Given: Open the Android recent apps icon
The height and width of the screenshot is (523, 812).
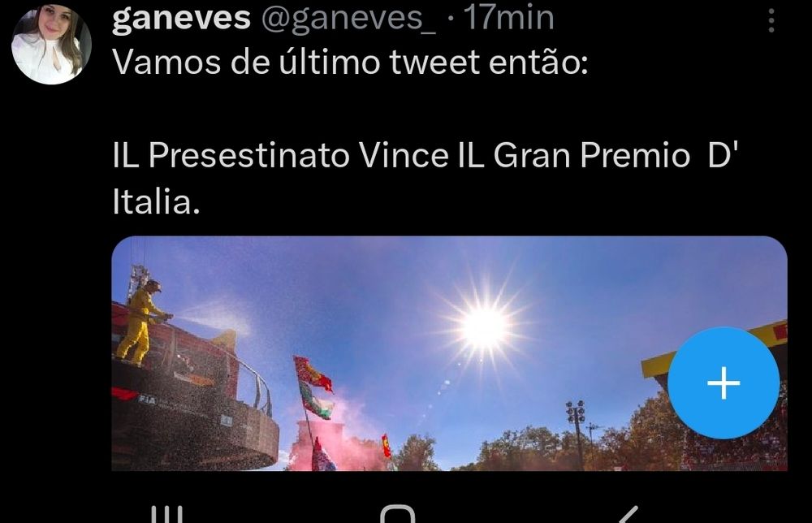Looking at the screenshot, I should 166,515.
